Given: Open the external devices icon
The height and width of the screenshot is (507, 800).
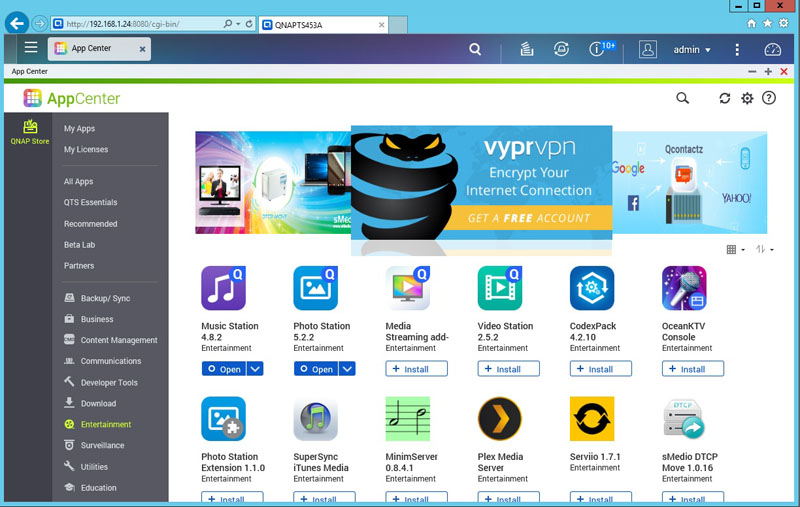Looking at the screenshot, I should 561,49.
